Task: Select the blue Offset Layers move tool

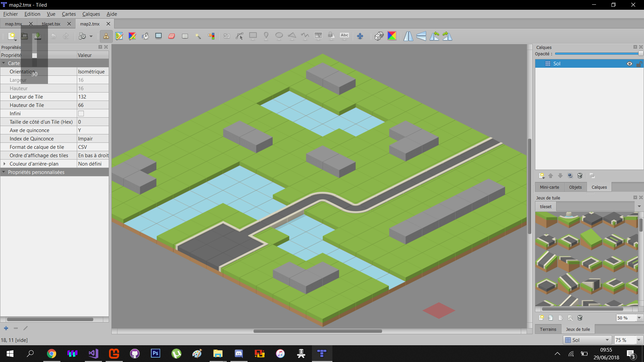Action: (360, 36)
